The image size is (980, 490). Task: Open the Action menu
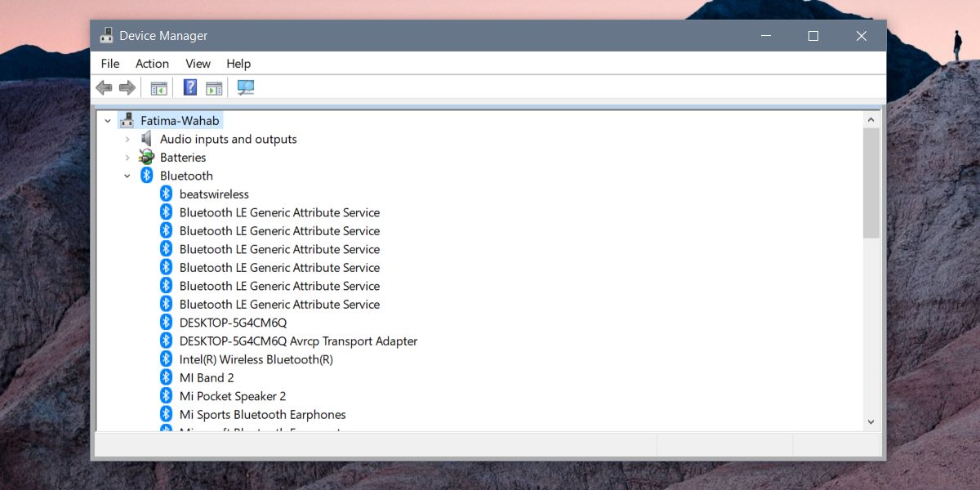tap(152, 64)
